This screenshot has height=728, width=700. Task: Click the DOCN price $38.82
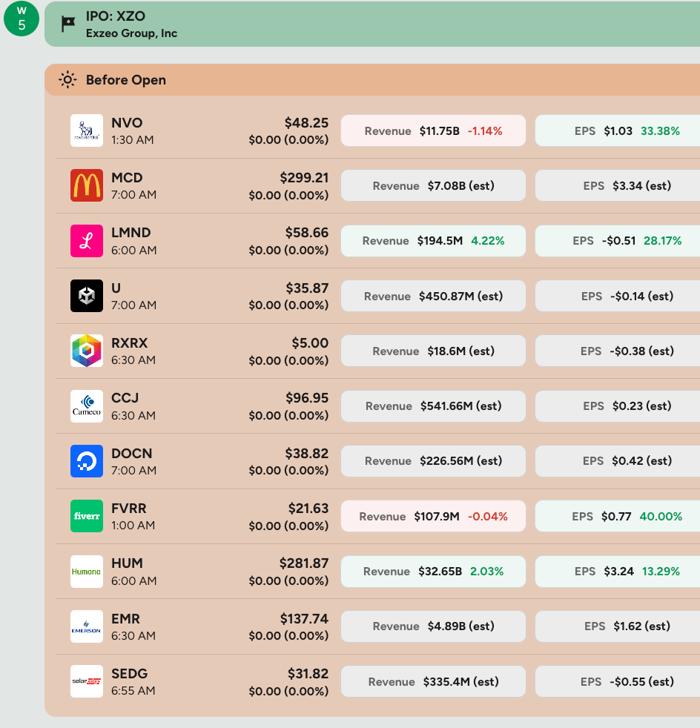pos(307,454)
